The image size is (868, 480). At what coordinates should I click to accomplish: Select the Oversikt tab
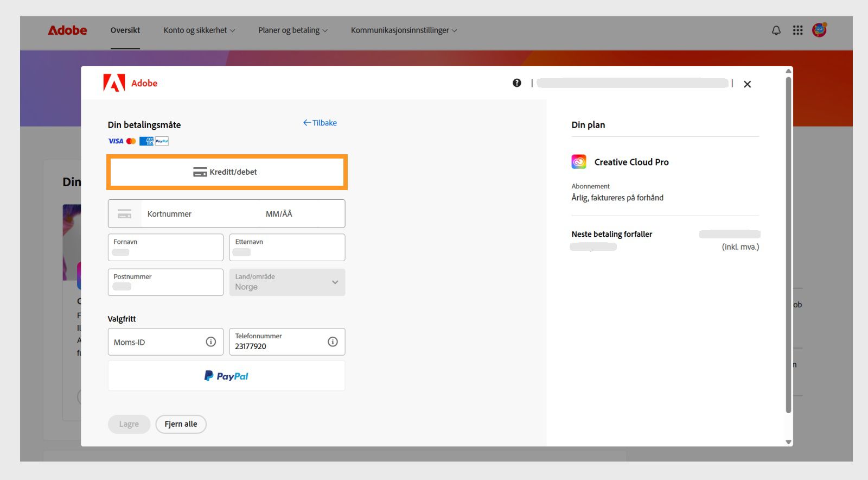(x=125, y=30)
